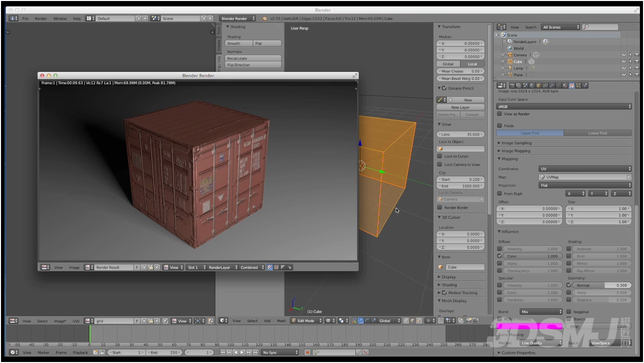
Task: Open the Help menu
Action: pos(77,19)
